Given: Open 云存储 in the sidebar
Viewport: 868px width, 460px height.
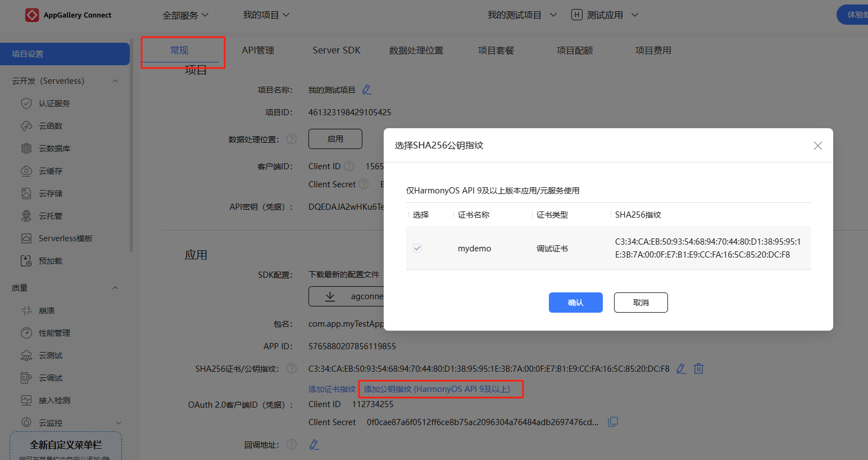Looking at the screenshot, I should click(51, 193).
